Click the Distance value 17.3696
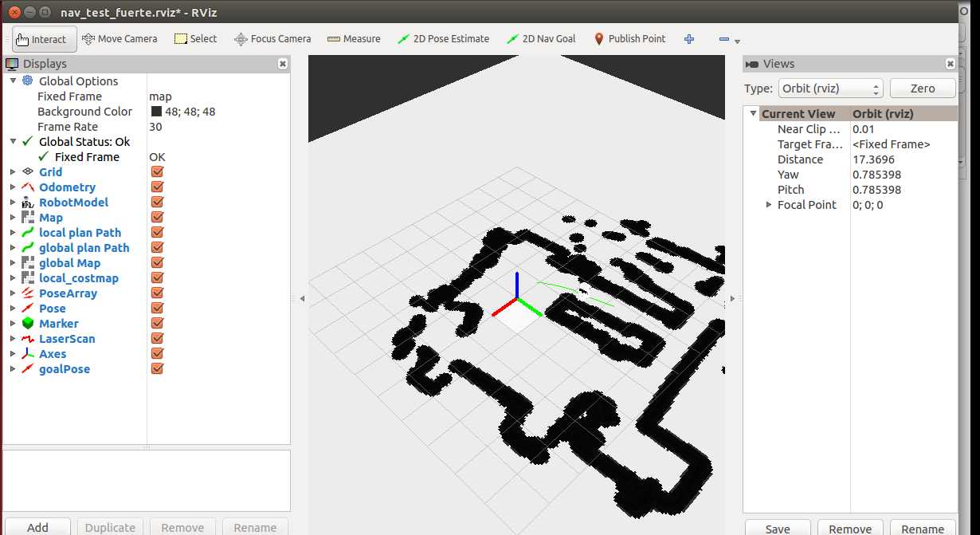This screenshot has height=535, width=980. coord(873,159)
